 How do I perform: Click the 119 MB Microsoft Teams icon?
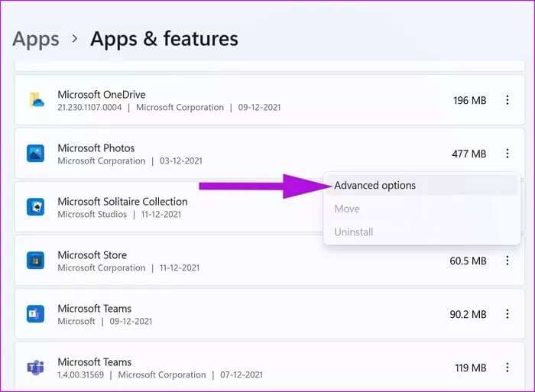click(x=35, y=368)
